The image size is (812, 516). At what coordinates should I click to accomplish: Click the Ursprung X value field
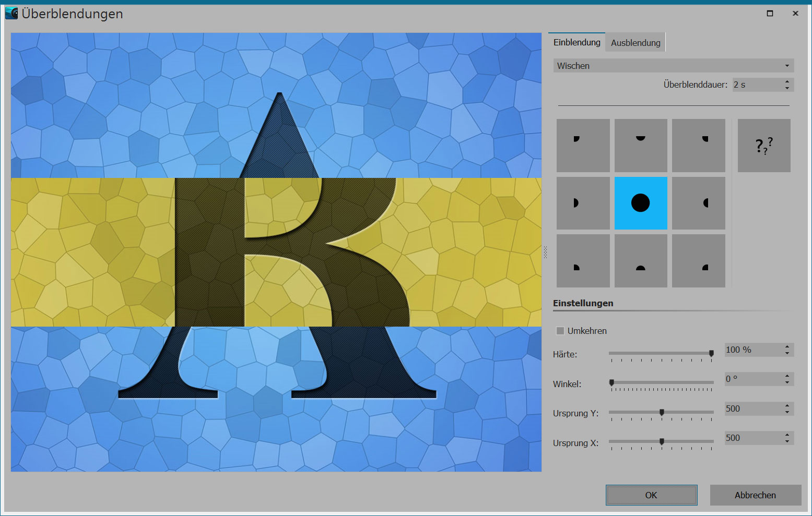[x=752, y=438]
